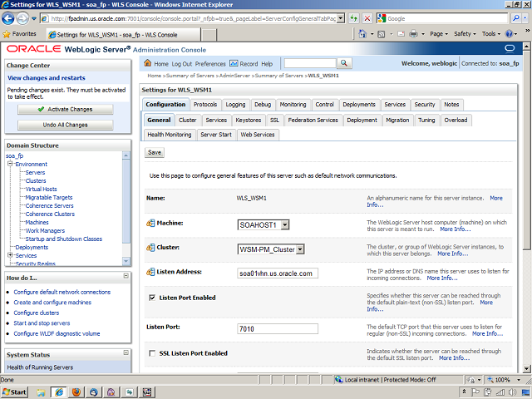Screen dimensions: 532x399
Task: Click the restart-required icon beside Listen Address
Action: tap(150, 273)
